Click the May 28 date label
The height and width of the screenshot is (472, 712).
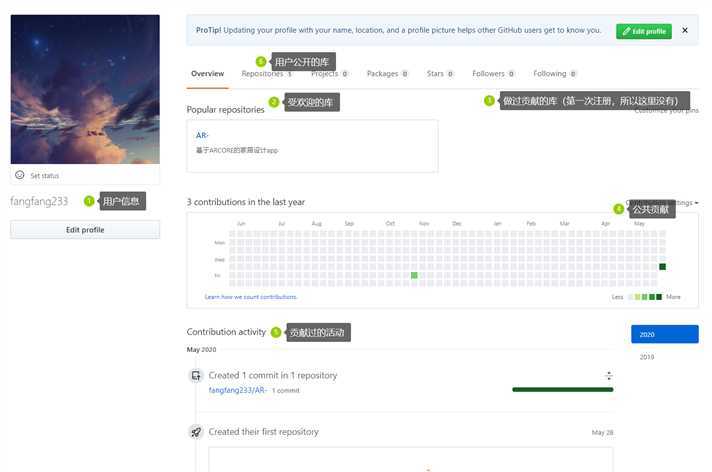click(602, 432)
